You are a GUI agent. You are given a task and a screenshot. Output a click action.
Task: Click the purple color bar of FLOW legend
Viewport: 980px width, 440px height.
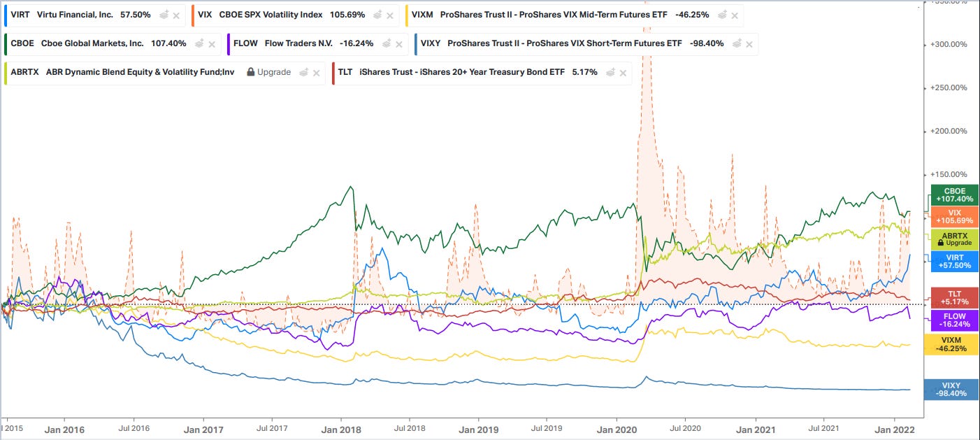(x=228, y=43)
